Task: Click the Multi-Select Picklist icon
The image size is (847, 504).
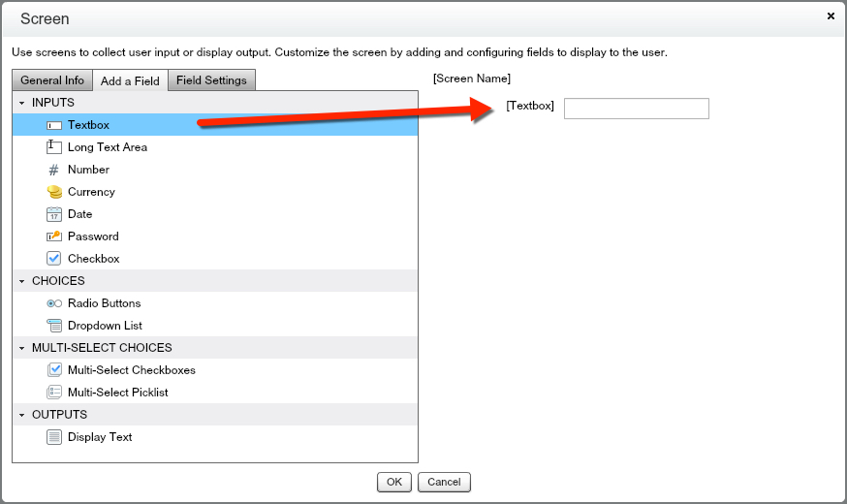Action: [x=54, y=393]
